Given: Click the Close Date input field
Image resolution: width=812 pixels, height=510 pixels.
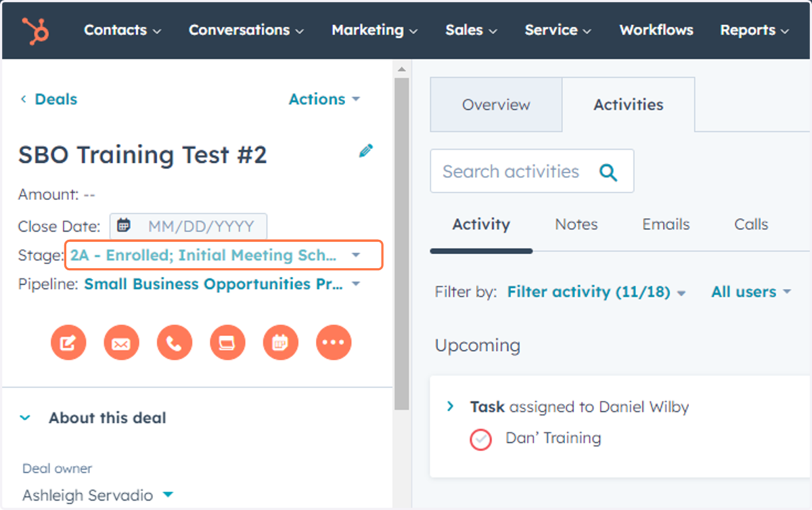Looking at the screenshot, I should 188,226.
